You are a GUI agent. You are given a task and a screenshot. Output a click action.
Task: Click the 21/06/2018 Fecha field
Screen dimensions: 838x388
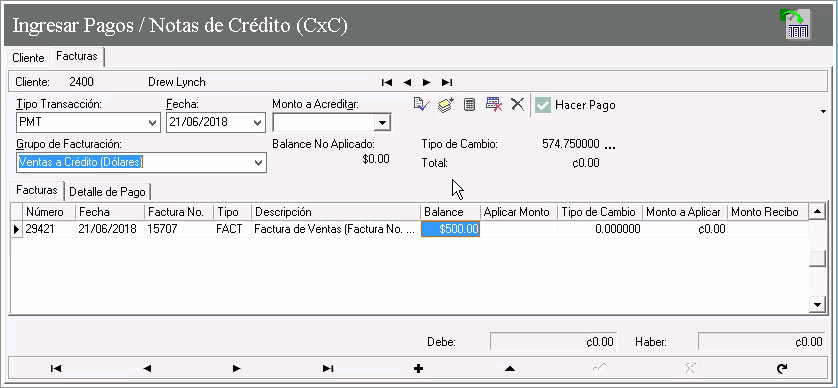[x=208, y=122]
